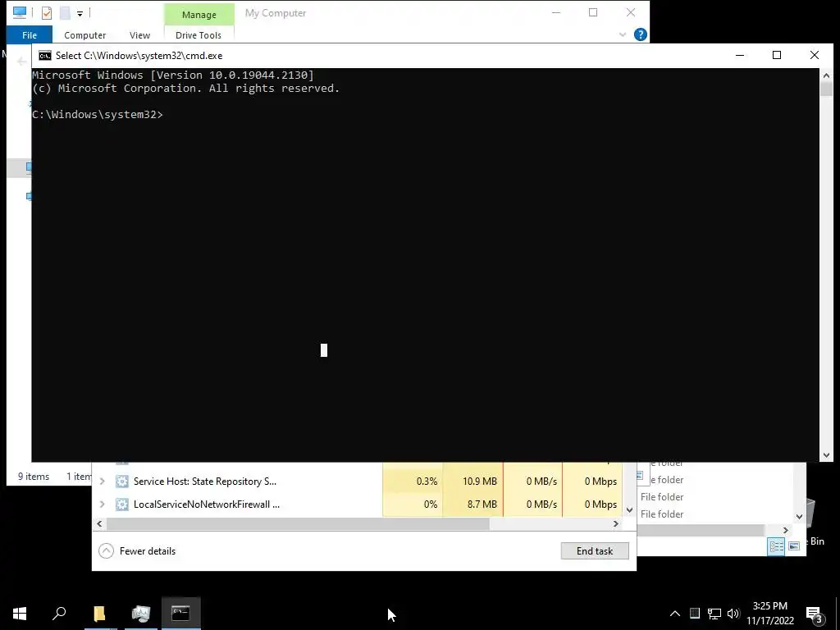840x630 pixels.
Task: Click the '9 items' status bar text
Action: click(33, 477)
